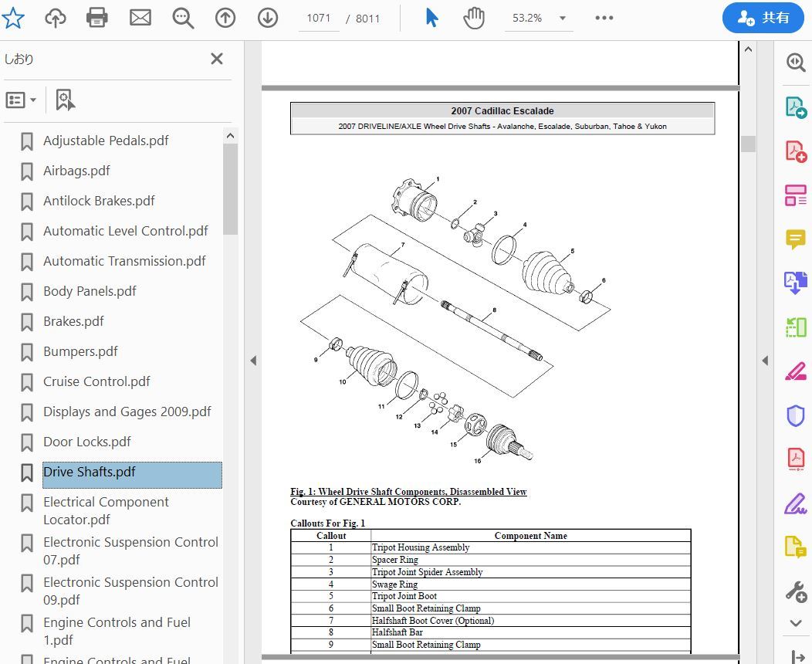Open the Export PDF tool
This screenshot has height=664, width=812.
(x=796, y=107)
